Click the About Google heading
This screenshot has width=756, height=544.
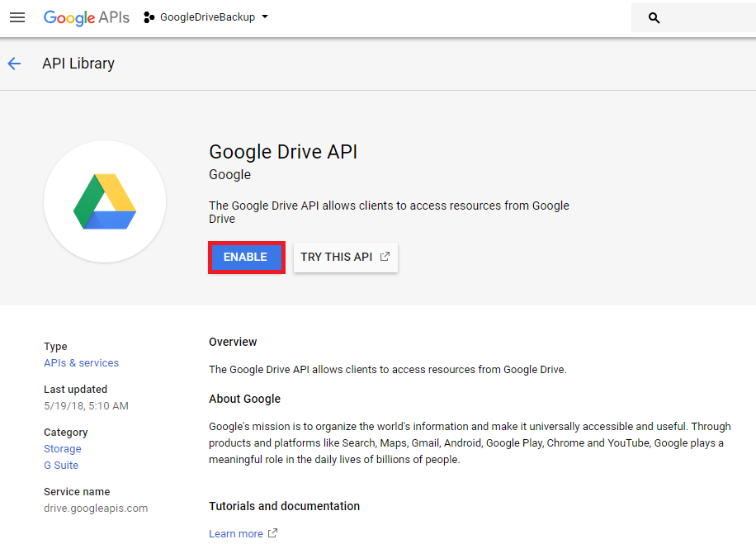(x=244, y=399)
